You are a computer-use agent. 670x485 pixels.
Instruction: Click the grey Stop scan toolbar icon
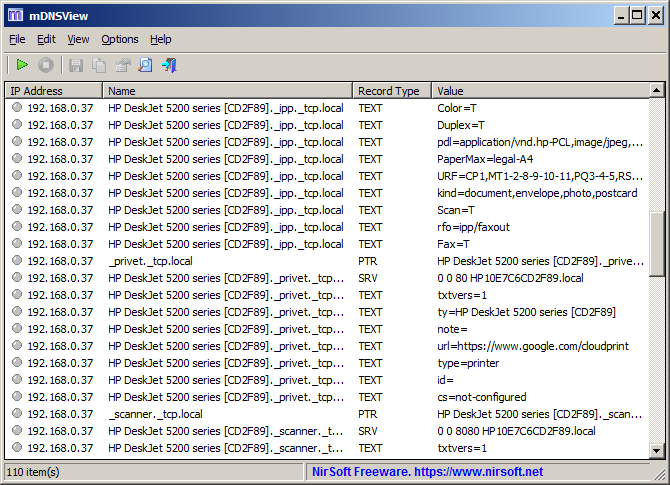point(46,65)
